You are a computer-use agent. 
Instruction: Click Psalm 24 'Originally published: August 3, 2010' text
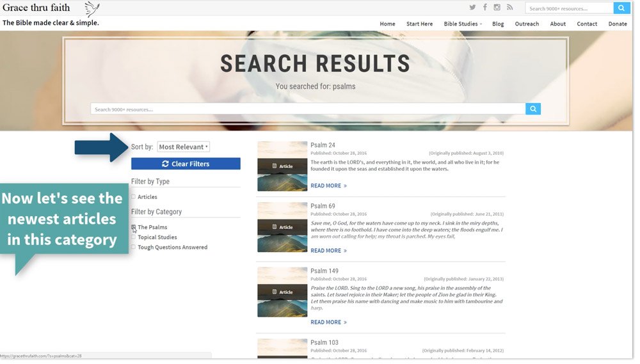pyautogui.click(x=466, y=154)
